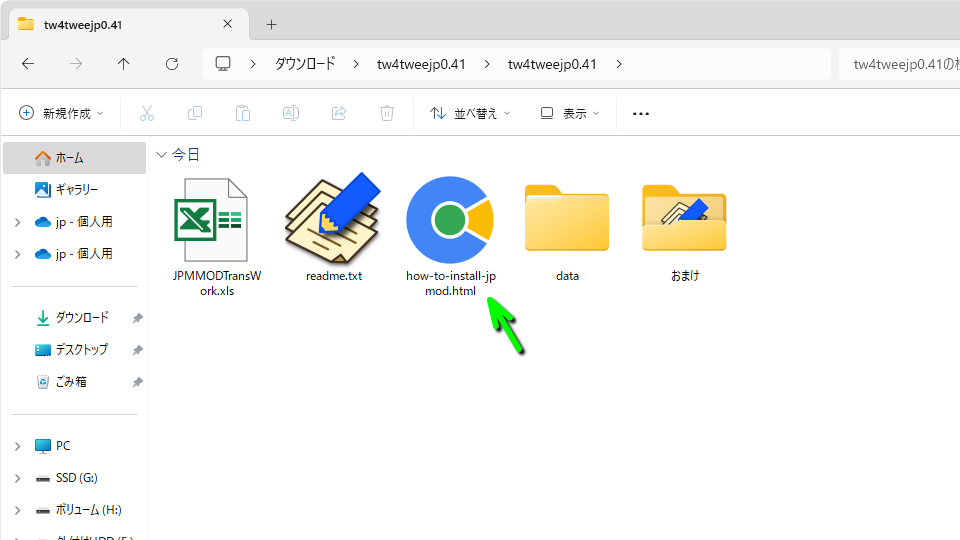Viewport: 960px width, 540px height.
Task: Click first tw4tweejp0.41 breadcrumb segment
Action: pyautogui.click(x=421, y=64)
